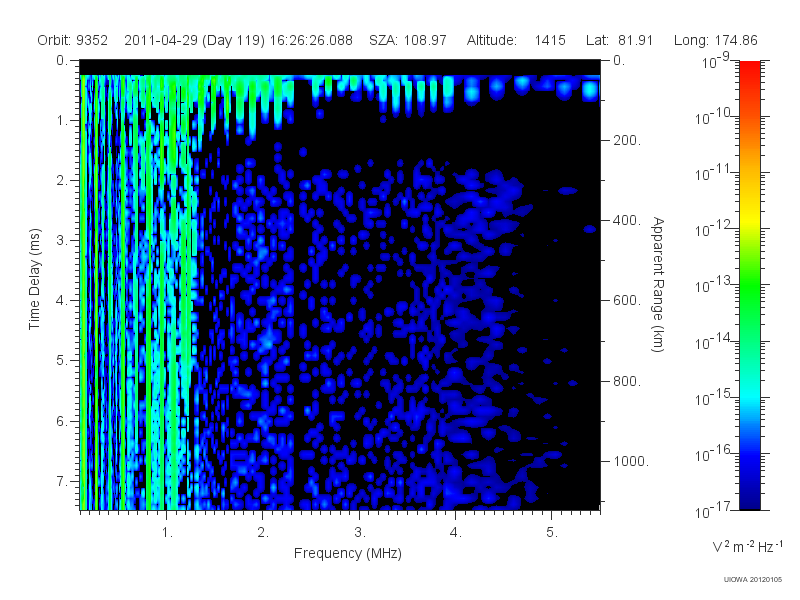Viewport: 800px width, 600px height.
Task: Click the Long: 174.86 value
Action: coord(715,41)
